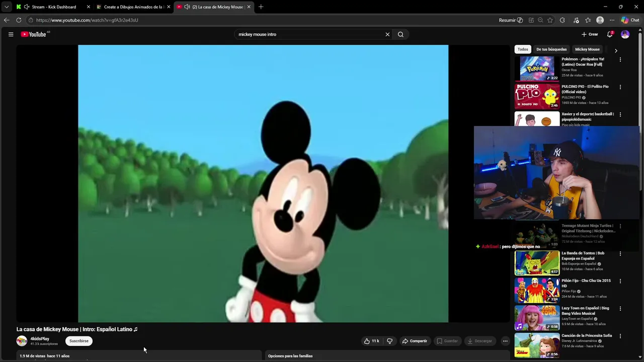Open options for Xavier y el deporte video
The image size is (644, 362).
pyautogui.click(x=620, y=115)
